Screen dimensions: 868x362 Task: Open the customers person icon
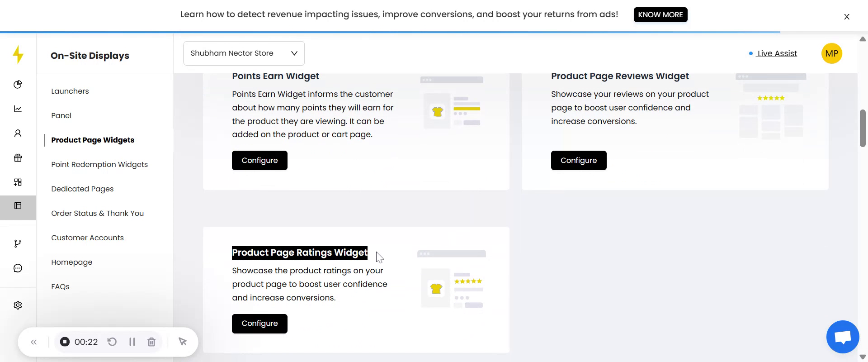click(18, 133)
